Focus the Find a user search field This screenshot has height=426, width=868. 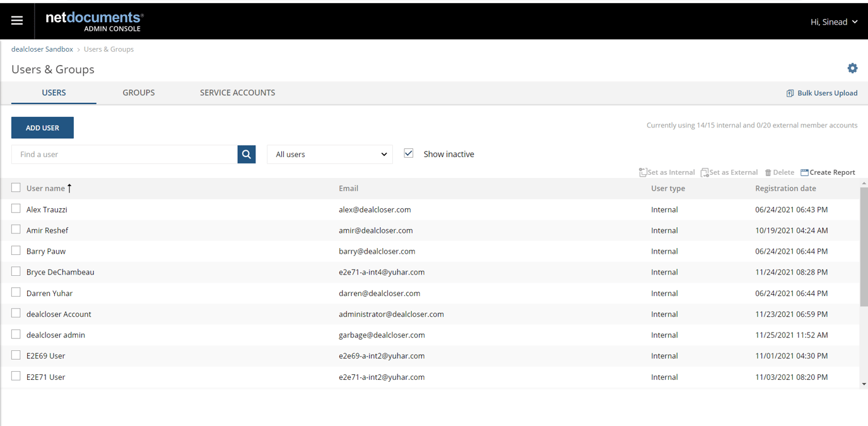124,154
